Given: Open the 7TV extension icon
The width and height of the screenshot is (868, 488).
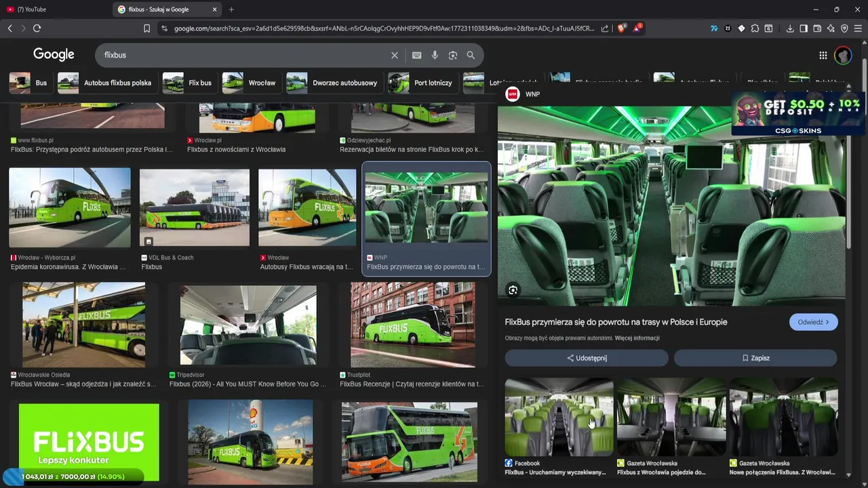Looking at the screenshot, I should [714, 28].
